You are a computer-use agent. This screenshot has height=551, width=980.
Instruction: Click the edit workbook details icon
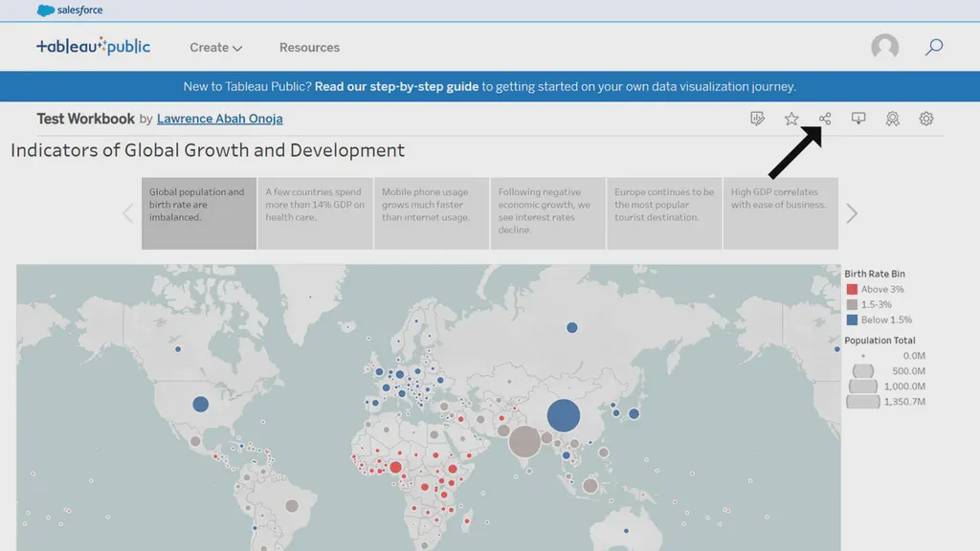click(756, 118)
